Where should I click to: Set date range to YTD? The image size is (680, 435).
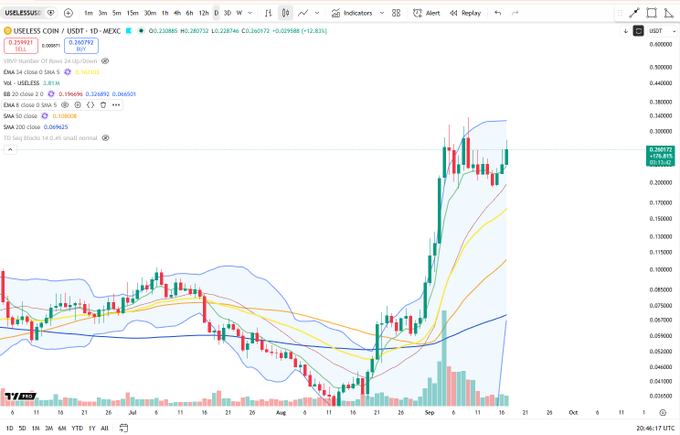click(77, 428)
